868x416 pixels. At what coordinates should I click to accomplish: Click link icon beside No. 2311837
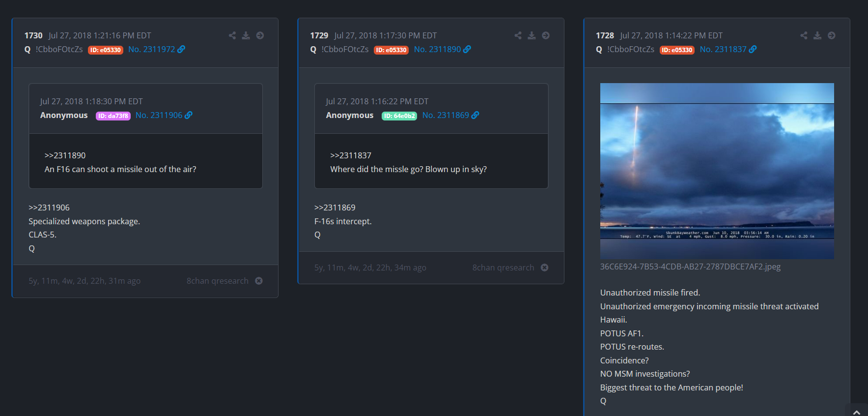pos(753,49)
